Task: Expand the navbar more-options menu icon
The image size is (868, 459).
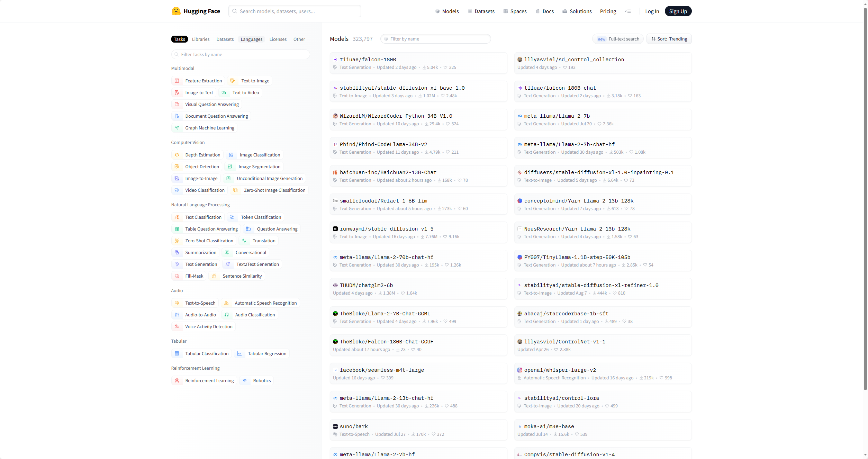Action: coord(628,11)
